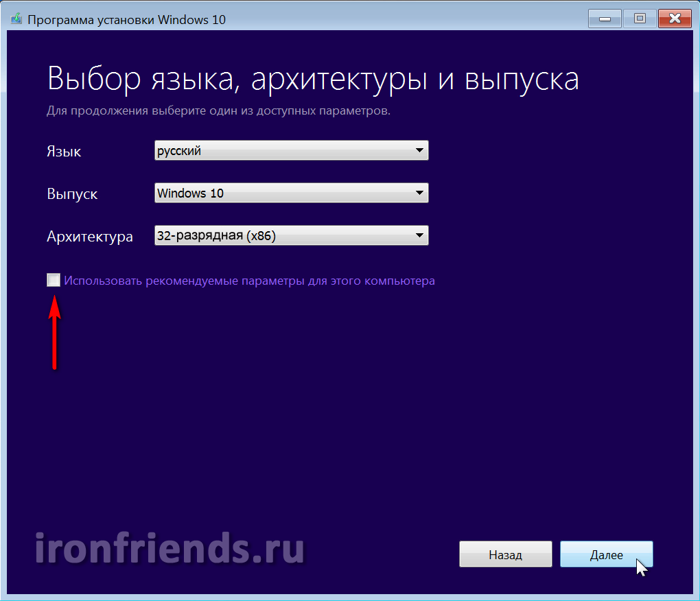This screenshot has height=601, width=700.
Task: Enable the recommended options checkbox
Action: pyautogui.click(x=54, y=280)
